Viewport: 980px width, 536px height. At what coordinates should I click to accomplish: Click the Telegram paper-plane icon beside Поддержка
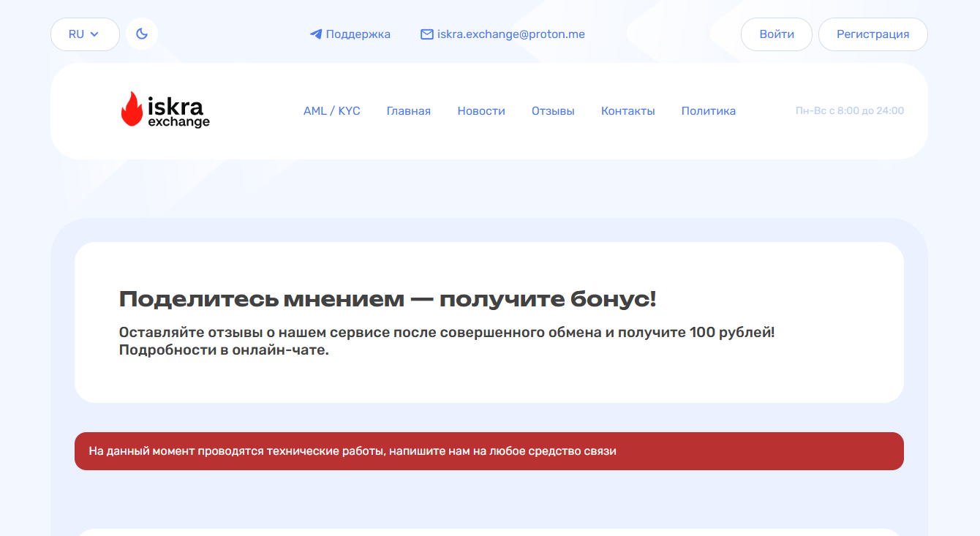pyautogui.click(x=315, y=34)
